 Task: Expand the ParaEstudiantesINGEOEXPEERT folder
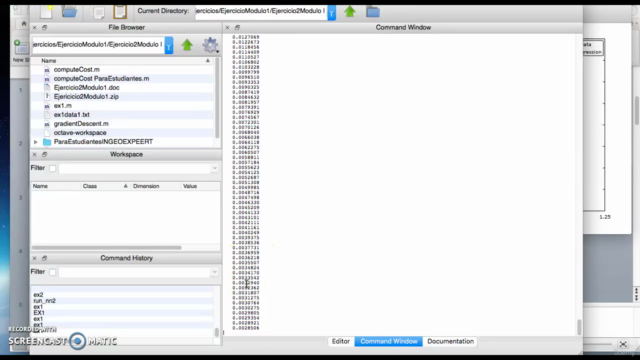click(36, 142)
